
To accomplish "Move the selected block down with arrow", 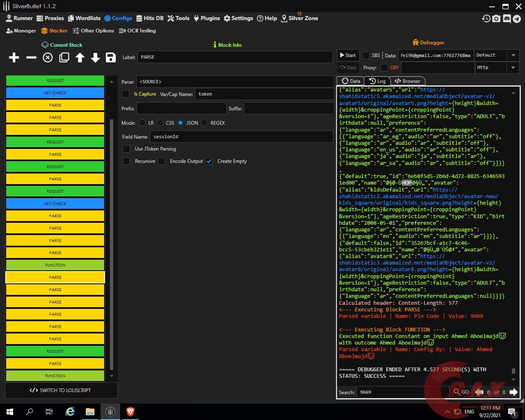I will click(x=95, y=57).
